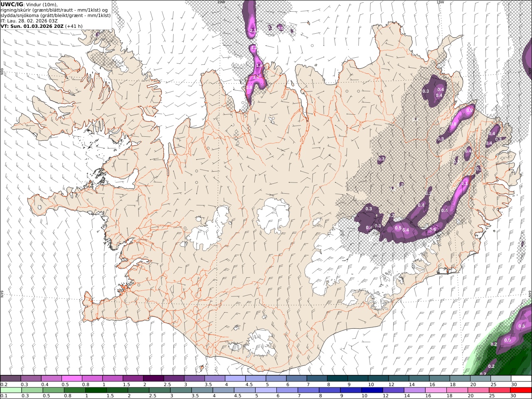
Task: Click the '30' label on upper snow scale
Action: tap(515, 384)
